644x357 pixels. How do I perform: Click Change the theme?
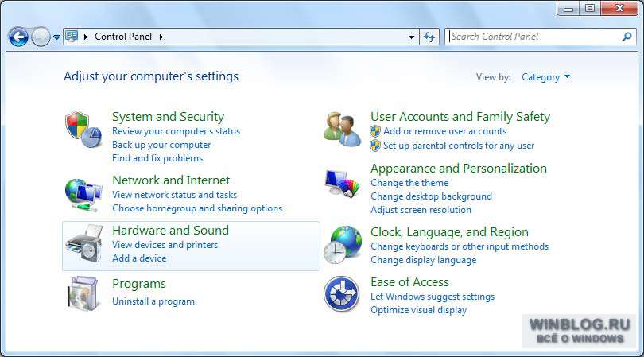(x=409, y=183)
